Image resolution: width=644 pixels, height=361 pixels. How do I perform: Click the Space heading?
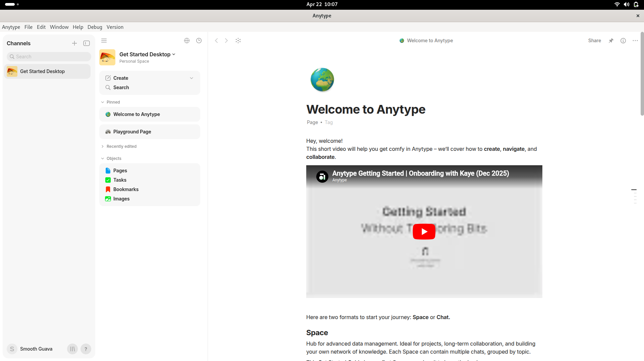coord(317,333)
